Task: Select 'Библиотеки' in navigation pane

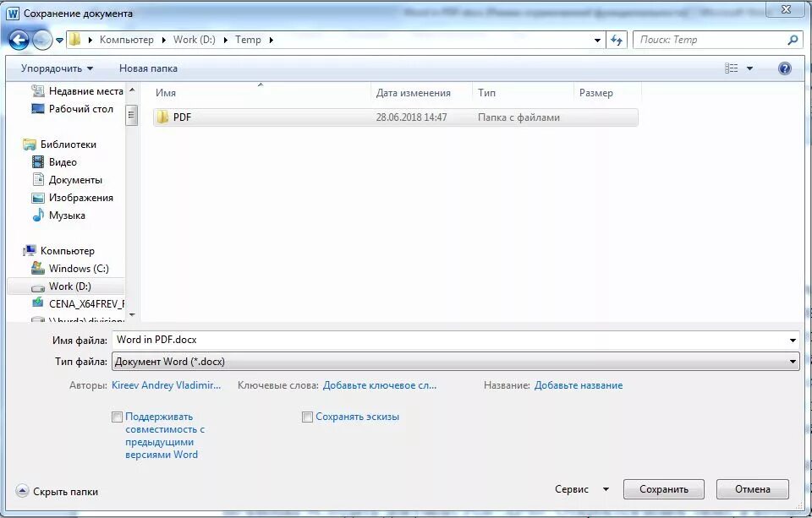Action: 59,144
